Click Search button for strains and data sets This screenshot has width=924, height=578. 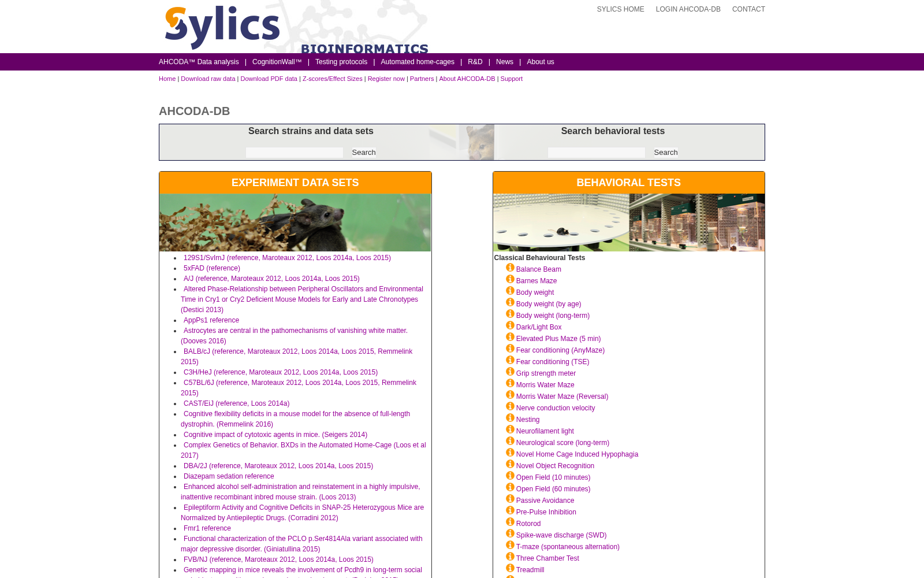[x=364, y=153]
